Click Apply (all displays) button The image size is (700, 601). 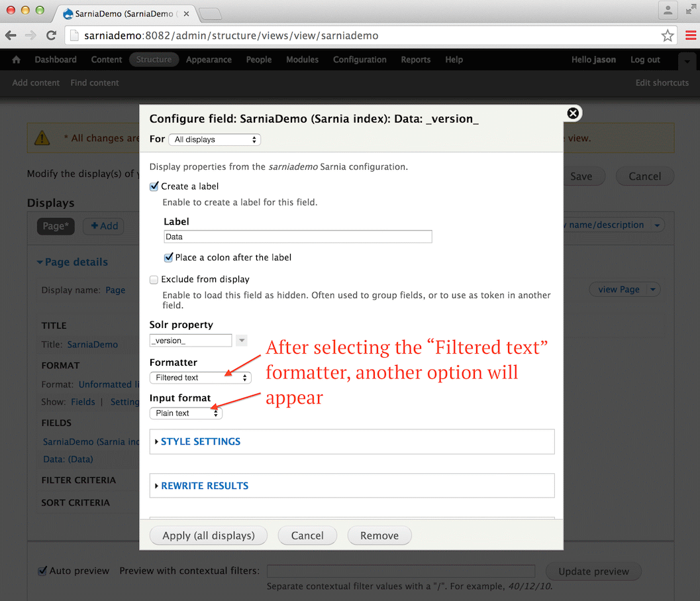coord(209,535)
